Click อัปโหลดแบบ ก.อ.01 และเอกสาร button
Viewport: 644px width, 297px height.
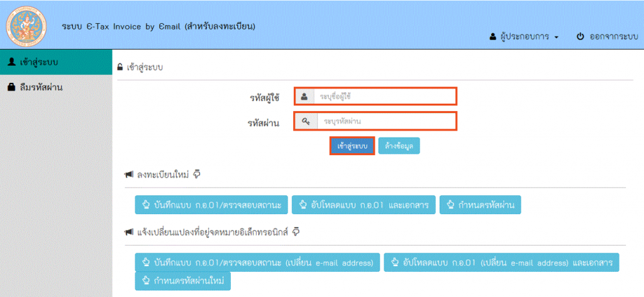coord(364,205)
